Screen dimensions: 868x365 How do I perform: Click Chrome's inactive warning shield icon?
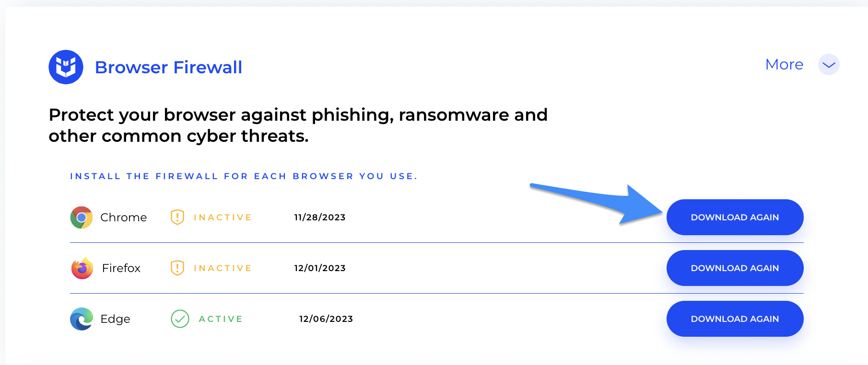[177, 217]
